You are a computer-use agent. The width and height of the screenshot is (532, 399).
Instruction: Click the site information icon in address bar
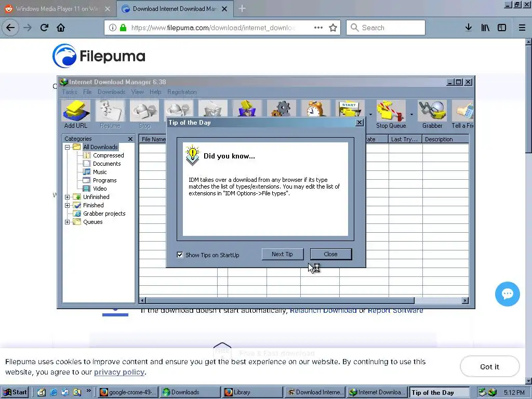pos(113,28)
